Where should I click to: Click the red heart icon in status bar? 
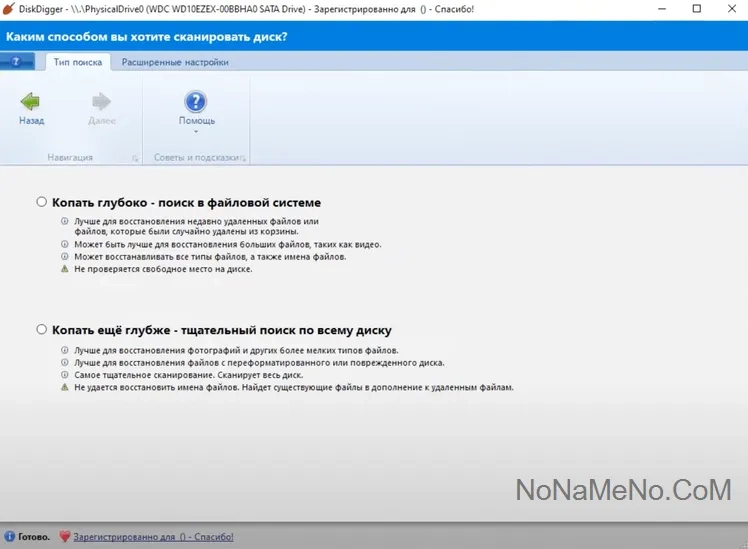pos(65,537)
